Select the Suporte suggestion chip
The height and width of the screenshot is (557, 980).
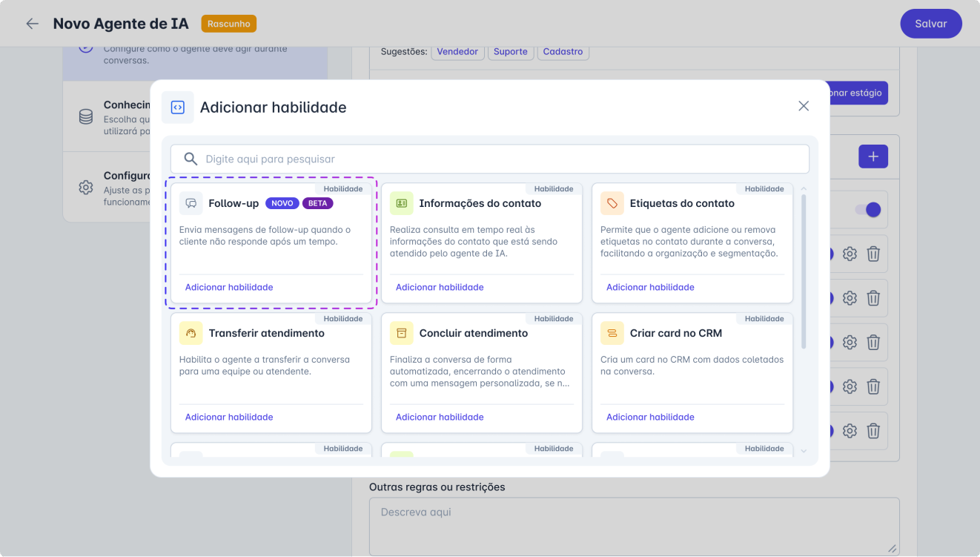(x=511, y=52)
